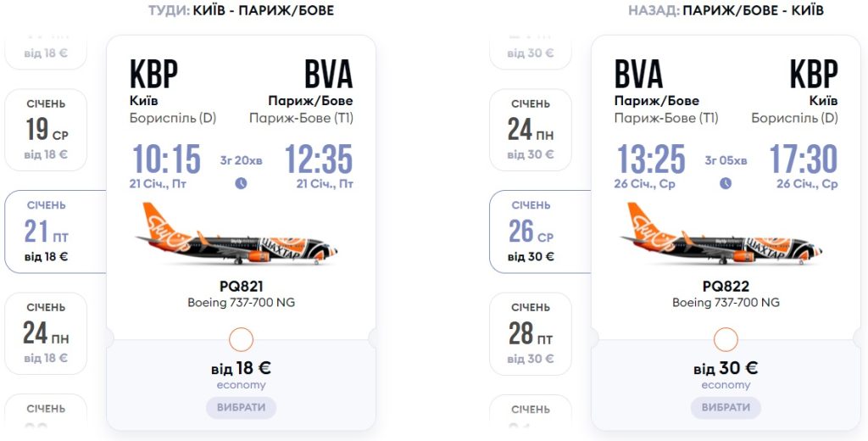Image resolution: width=868 pixels, height=441 pixels.
Task: Choose outbound date 19 Січень СР
Action: coord(47,130)
